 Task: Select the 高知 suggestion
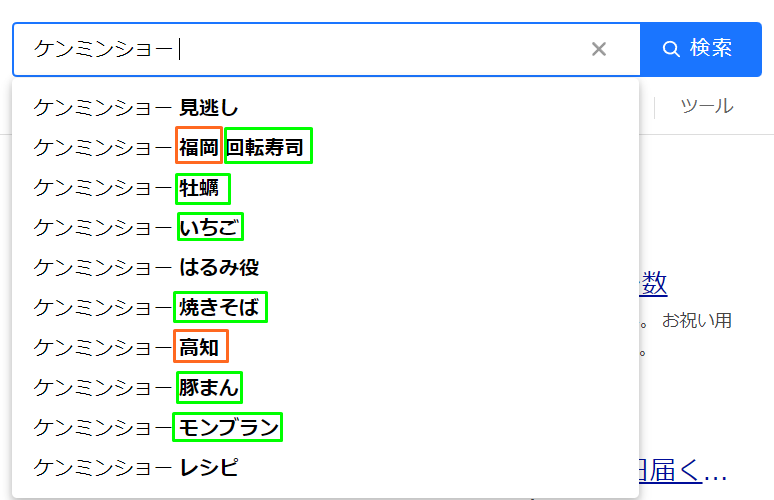(x=200, y=348)
